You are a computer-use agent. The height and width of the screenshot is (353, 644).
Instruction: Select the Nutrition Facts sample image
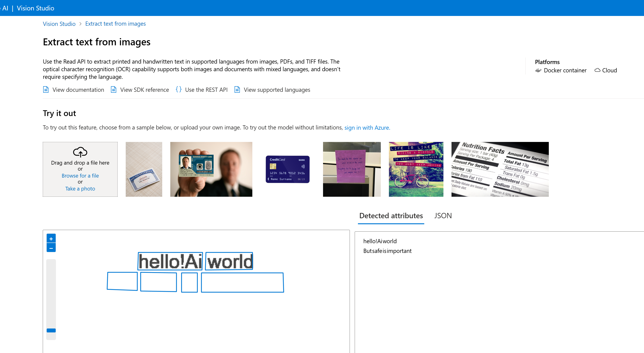point(500,169)
